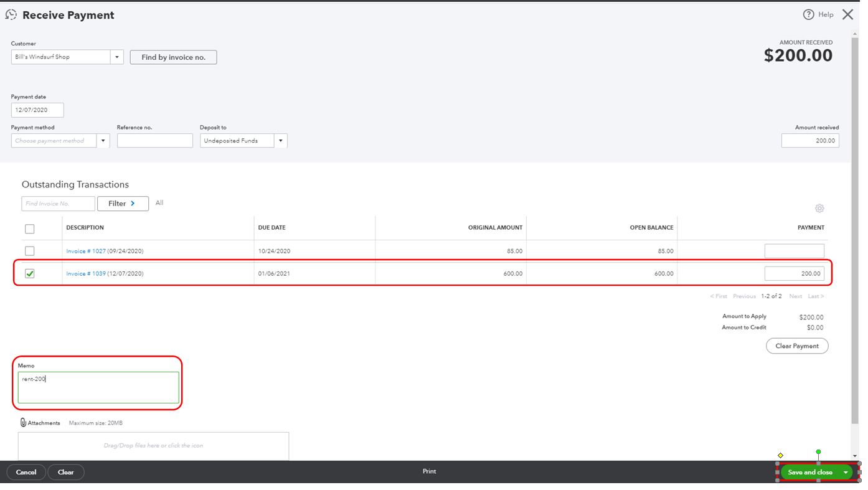Expand the Filter panel
The height and width of the screenshot is (490, 868).
coord(123,203)
